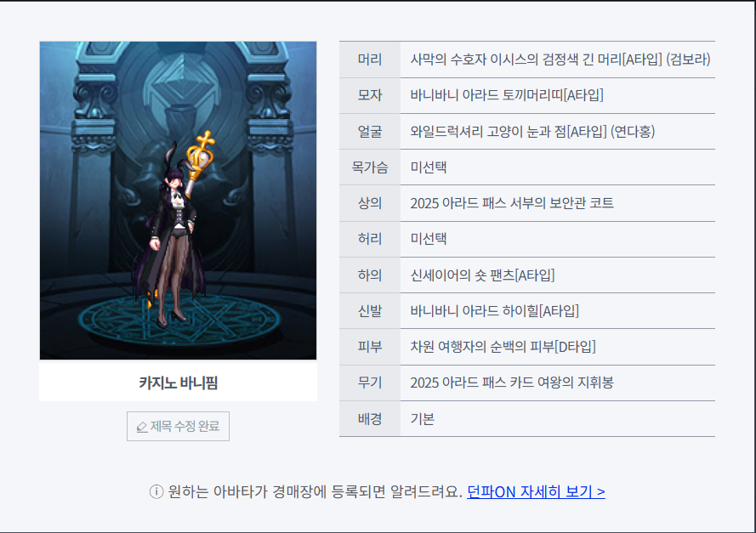This screenshot has height=533, width=756.
Task: Click the 제목 수정 완료 button
Action: (x=178, y=426)
